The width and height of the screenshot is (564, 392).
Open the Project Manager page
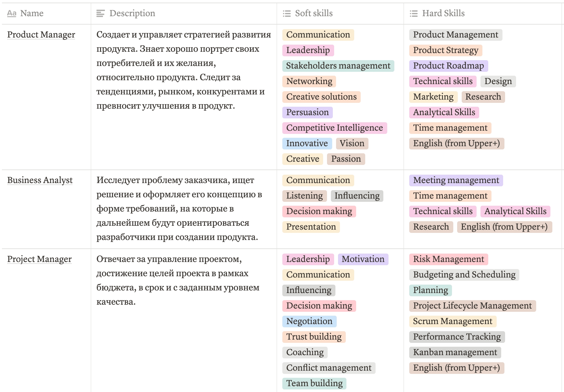pos(39,259)
